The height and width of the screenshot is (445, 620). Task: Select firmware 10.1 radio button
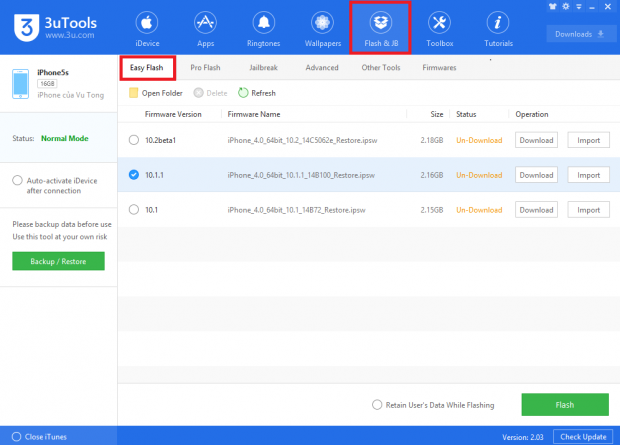click(134, 210)
